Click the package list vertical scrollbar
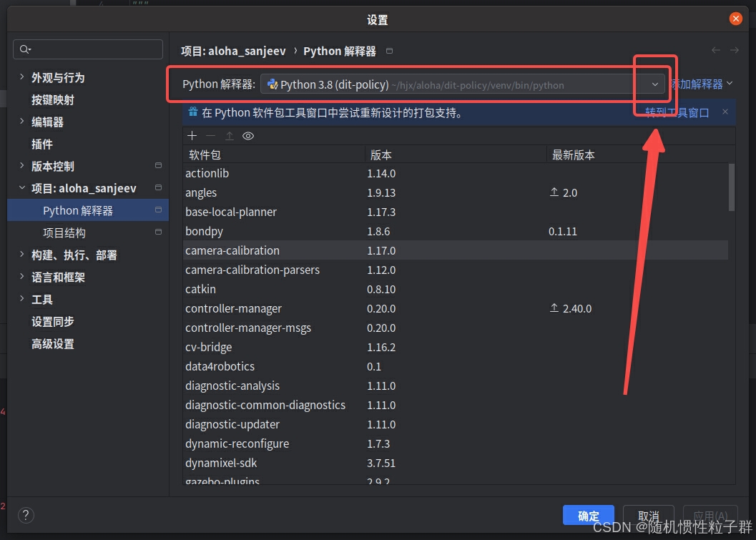This screenshot has height=540, width=756. coord(732,187)
